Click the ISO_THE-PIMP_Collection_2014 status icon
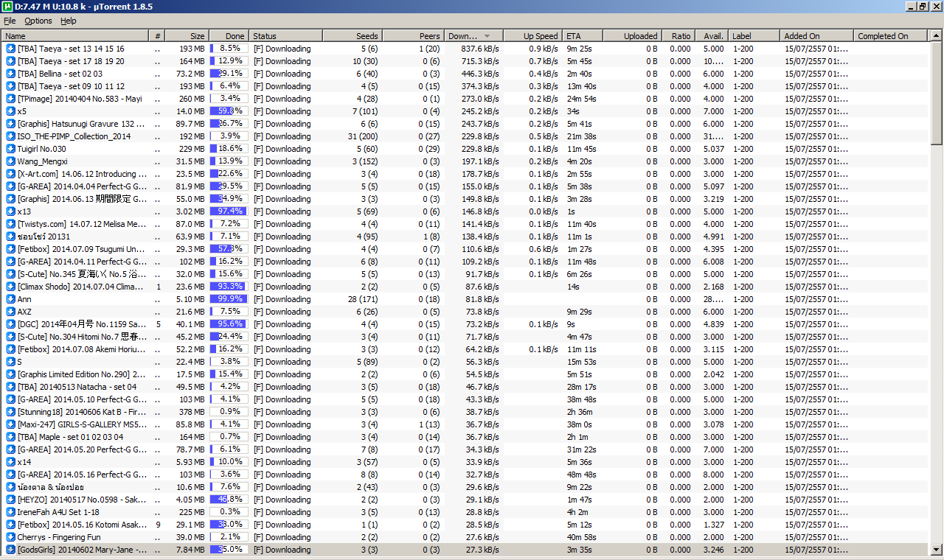This screenshot has height=560, width=944. pyautogui.click(x=10, y=136)
